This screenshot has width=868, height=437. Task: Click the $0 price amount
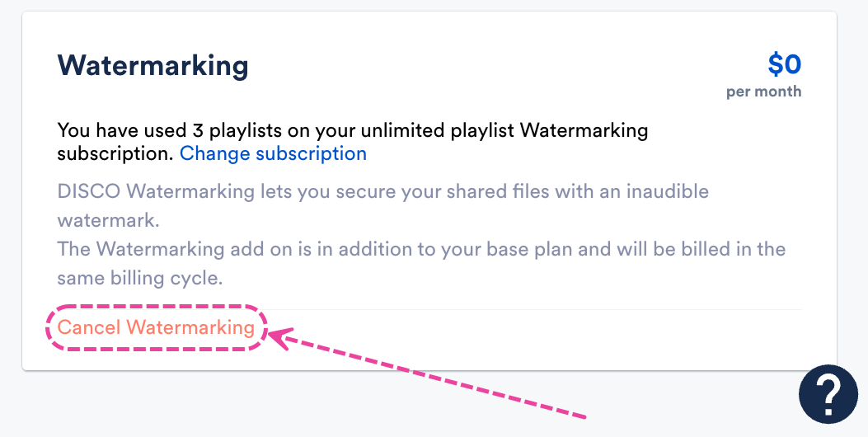click(x=784, y=63)
